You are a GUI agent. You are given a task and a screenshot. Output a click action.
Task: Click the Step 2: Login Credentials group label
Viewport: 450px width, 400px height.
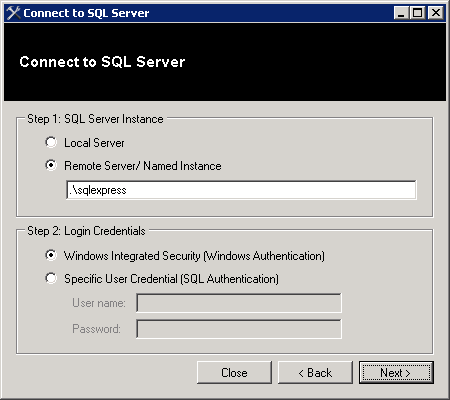[86, 231]
